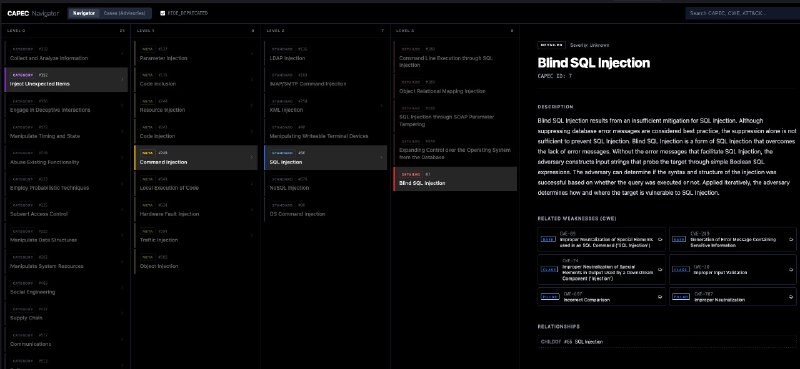Toggle the HIDE_DEPRECATED checkbox
Viewport: 800px width, 369px height.
coord(162,13)
